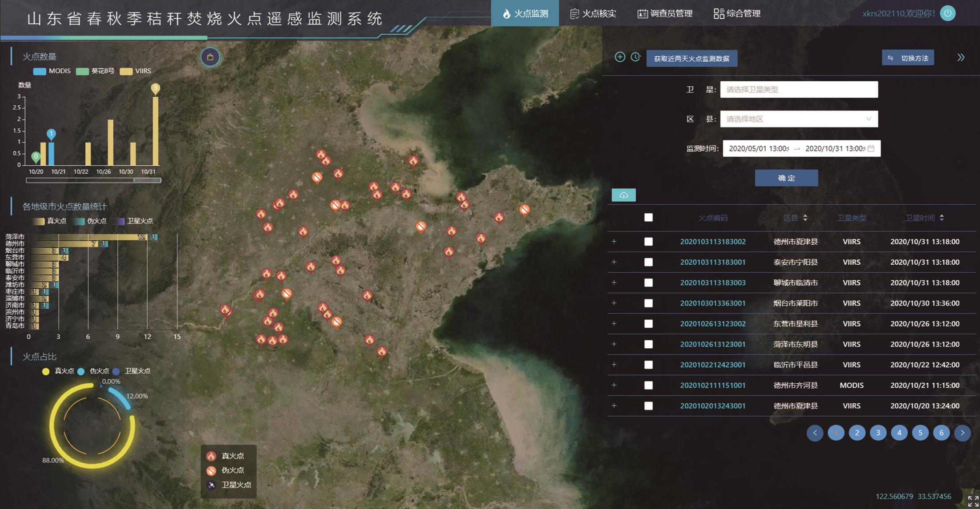Click the 卫星 satellite type input field
Image resolution: width=980 pixels, height=509 pixels.
click(x=799, y=90)
